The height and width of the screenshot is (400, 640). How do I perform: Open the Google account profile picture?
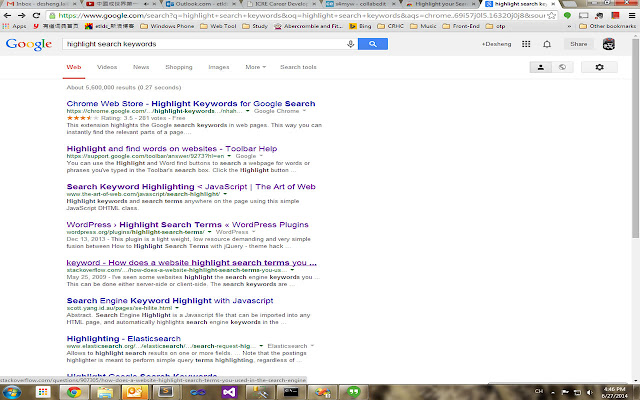(609, 44)
